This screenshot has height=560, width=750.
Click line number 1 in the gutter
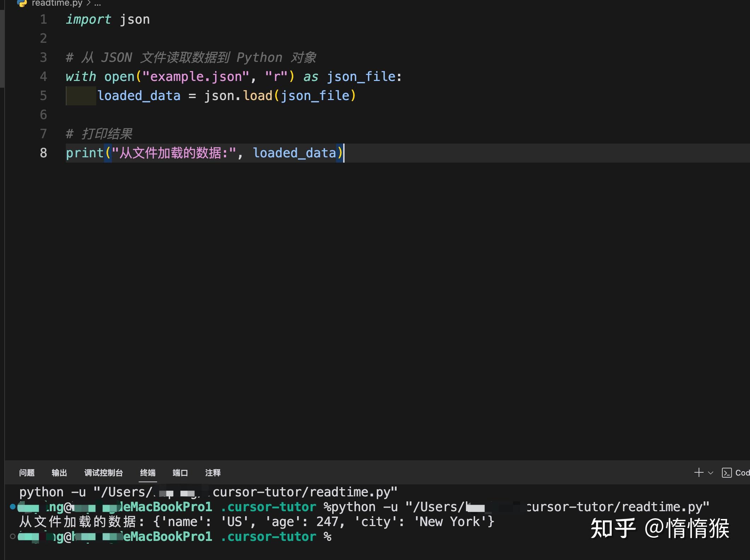(x=43, y=19)
